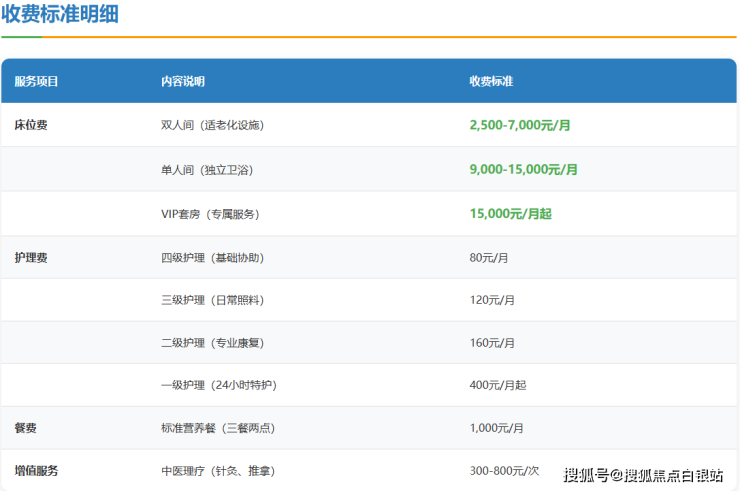Select the 服务项目 column header
Viewport: 740px width, 491px height.
36,81
